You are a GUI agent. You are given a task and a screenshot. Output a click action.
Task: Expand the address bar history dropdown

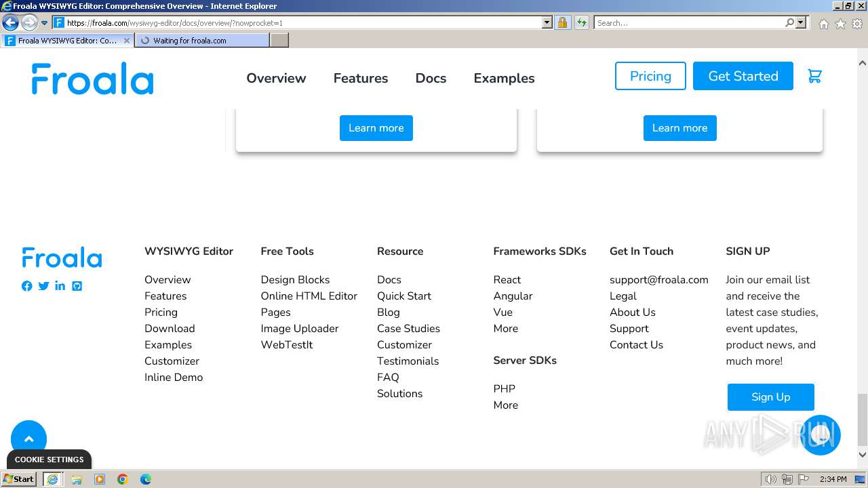[547, 22]
